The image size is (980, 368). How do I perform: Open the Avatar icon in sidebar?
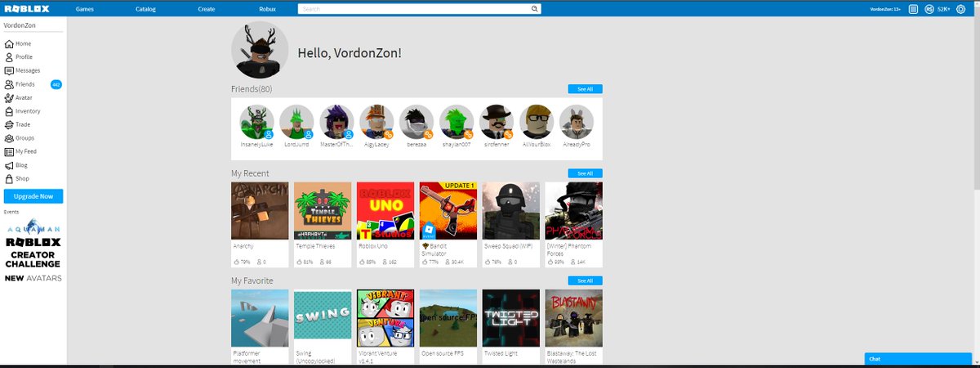click(x=9, y=97)
